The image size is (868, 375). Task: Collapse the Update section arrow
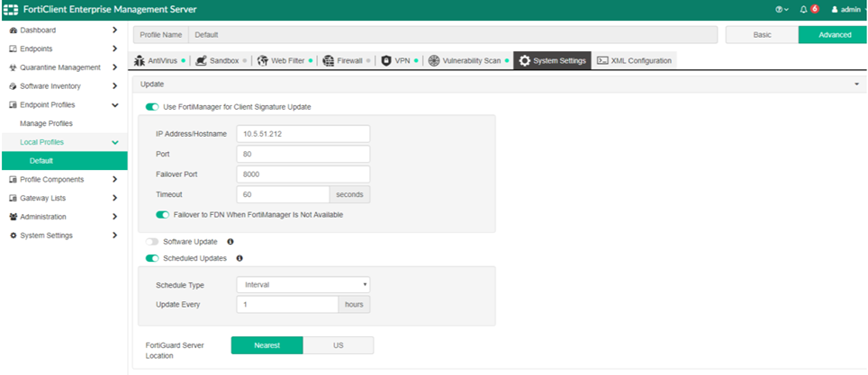pyautogui.click(x=856, y=84)
